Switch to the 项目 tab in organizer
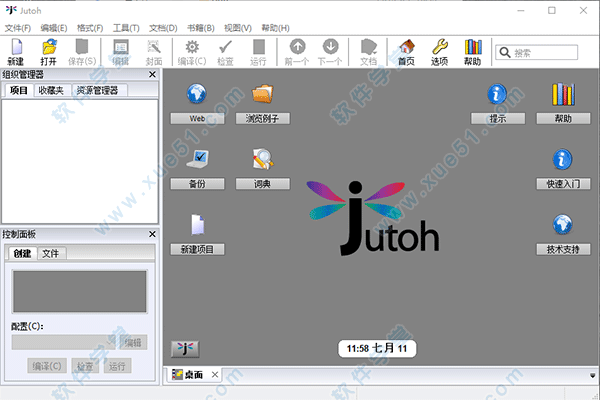600x400 pixels. click(x=19, y=90)
